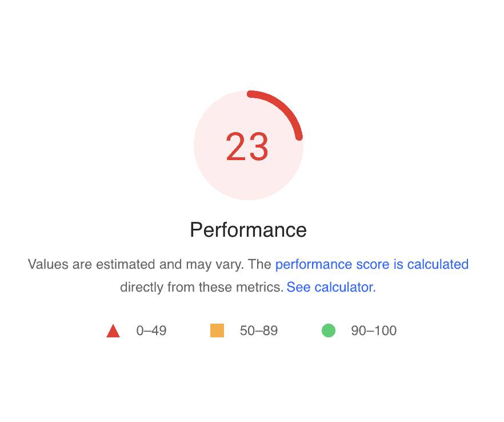
Task: Click the 90–100 range label
Action: (374, 331)
